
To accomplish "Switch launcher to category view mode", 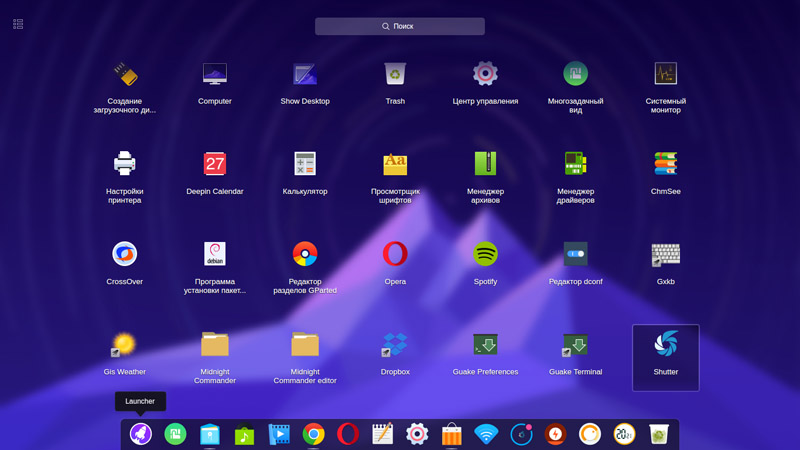I will (x=18, y=24).
